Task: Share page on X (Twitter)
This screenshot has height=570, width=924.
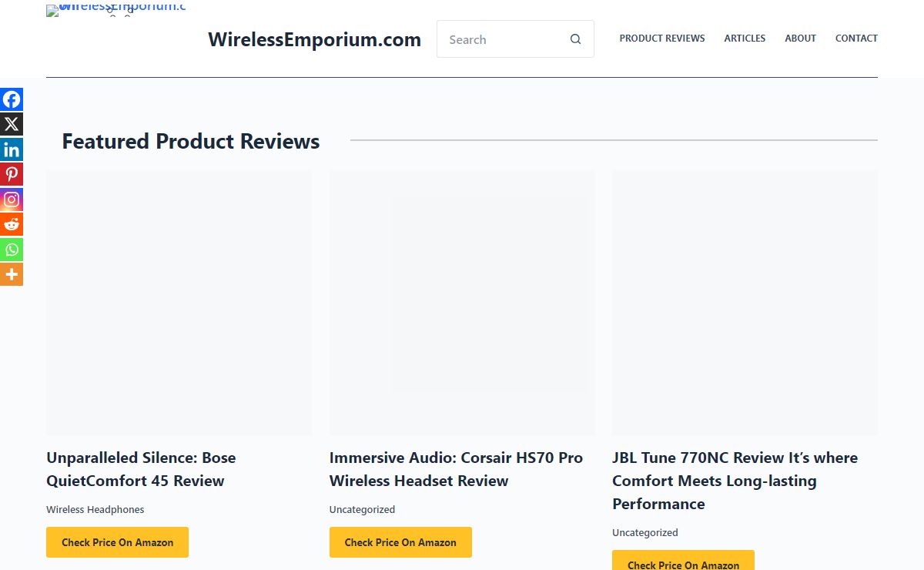Action: click(x=12, y=124)
